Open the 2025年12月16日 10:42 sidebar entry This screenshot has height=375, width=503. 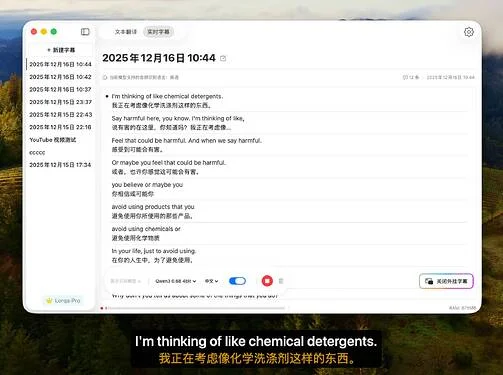click(x=60, y=77)
